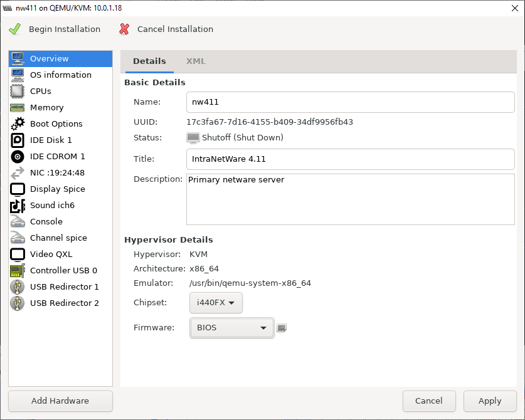Click the Channel spice port icon

point(18,238)
